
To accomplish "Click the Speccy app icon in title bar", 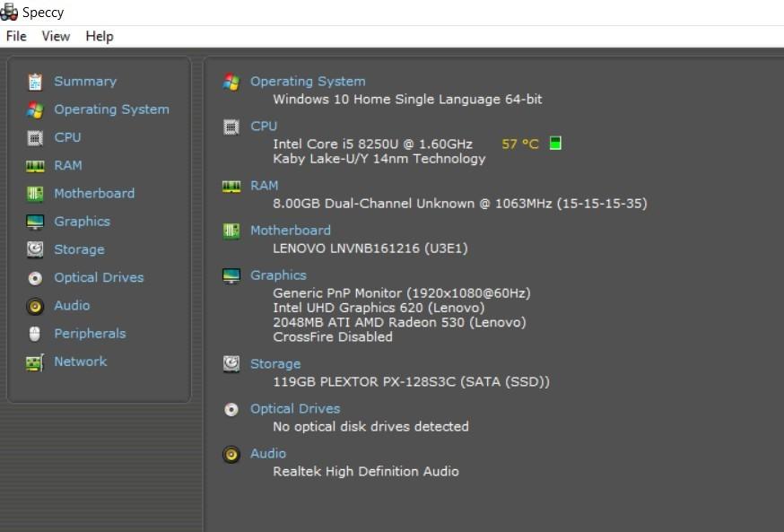I will pos(9,12).
